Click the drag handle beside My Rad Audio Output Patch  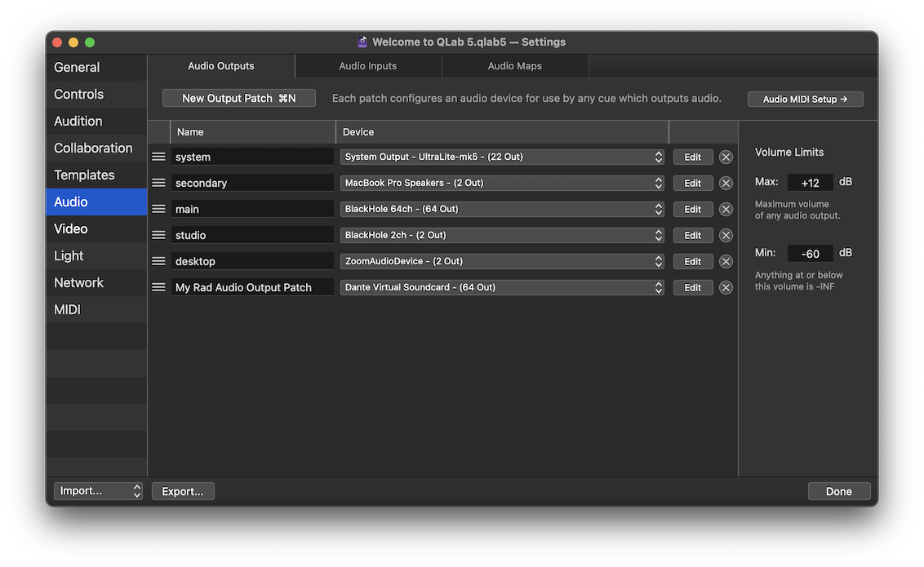click(x=159, y=287)
